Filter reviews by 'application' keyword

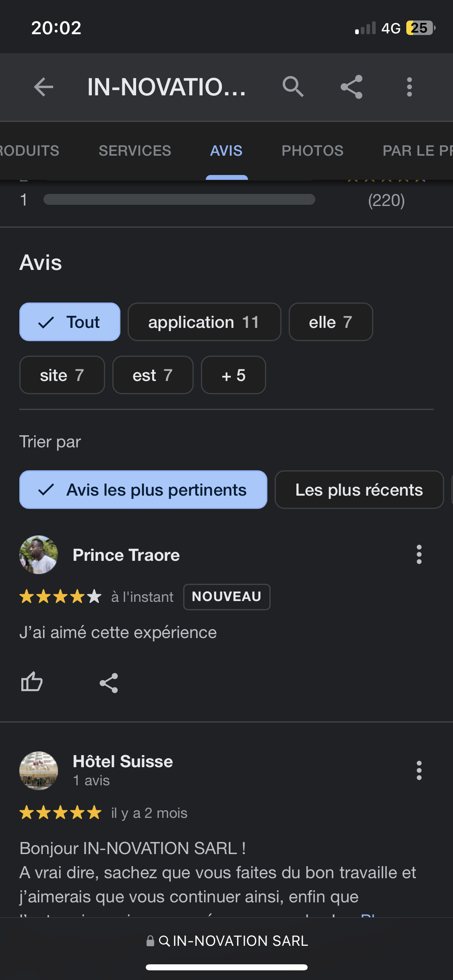pyautogui.click(x=204, y=322)
